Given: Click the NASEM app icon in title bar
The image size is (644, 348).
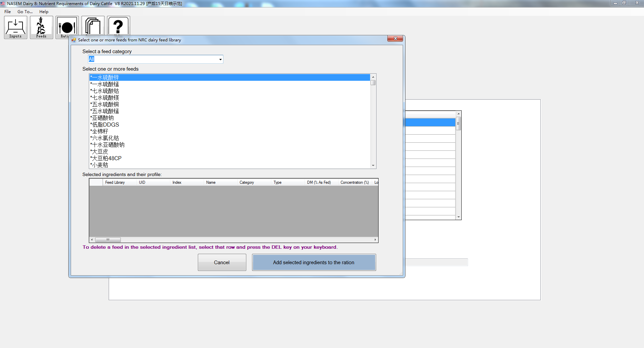Looking at the screenshot, I should click(x=3, y=3).
